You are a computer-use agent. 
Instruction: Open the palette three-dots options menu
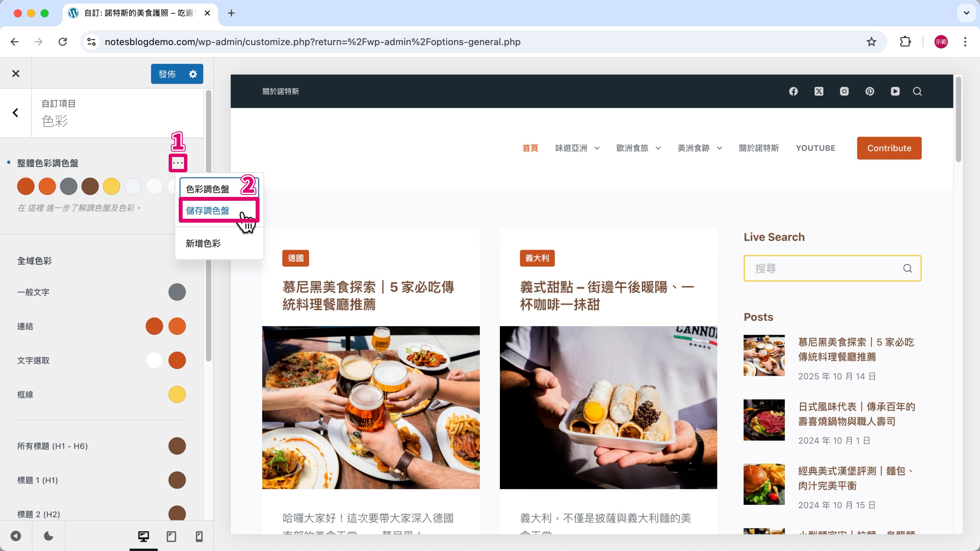178,163
